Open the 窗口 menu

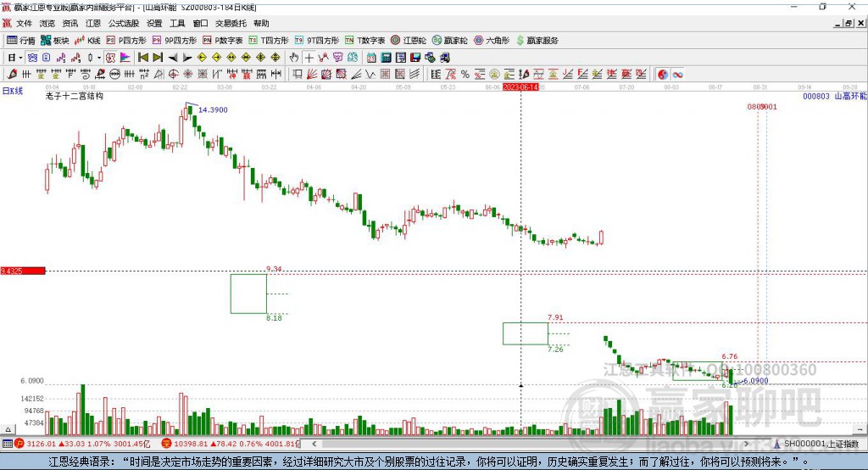tap(200, 23)
